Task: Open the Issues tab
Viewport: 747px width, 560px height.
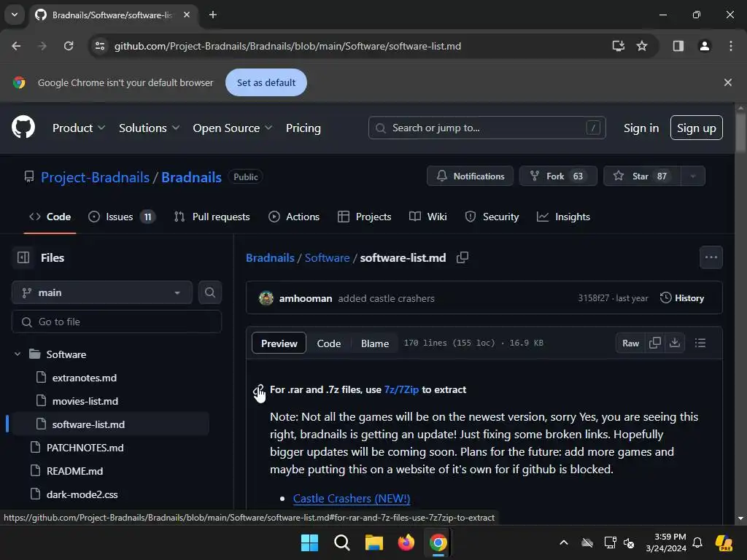Action: click(122, 217)
